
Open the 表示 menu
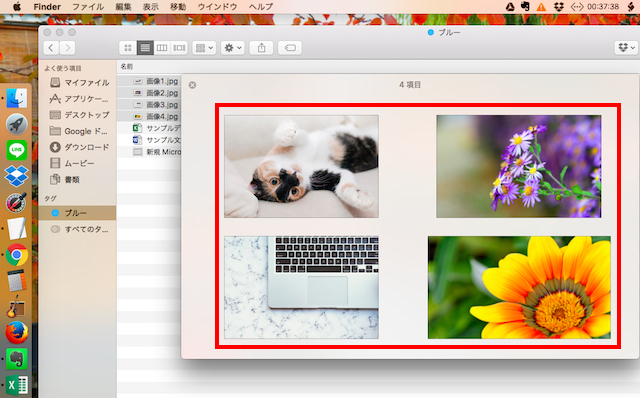(x=150, y=7)
